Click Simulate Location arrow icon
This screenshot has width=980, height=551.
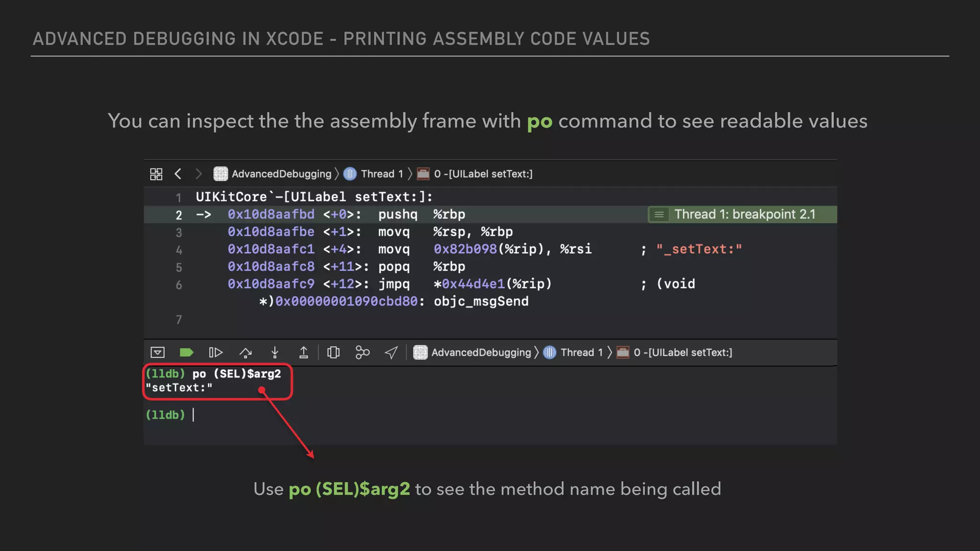pyautogui.click(x=391, y=353)
